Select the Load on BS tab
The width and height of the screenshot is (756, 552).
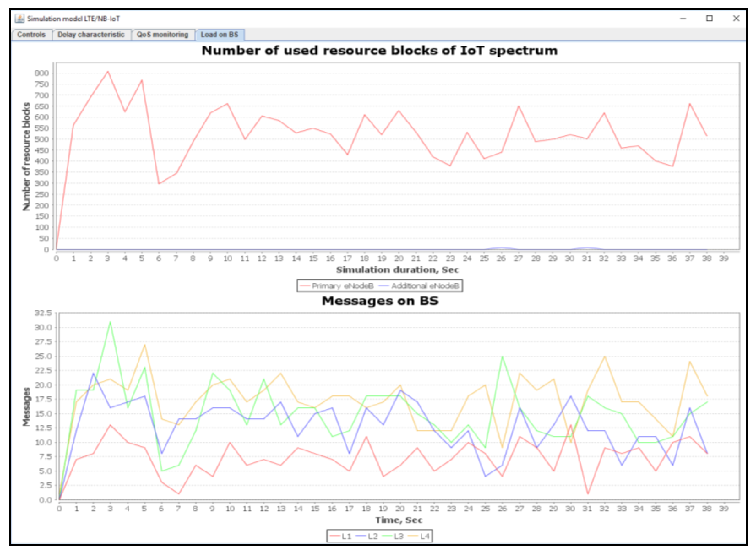[220, 35]
